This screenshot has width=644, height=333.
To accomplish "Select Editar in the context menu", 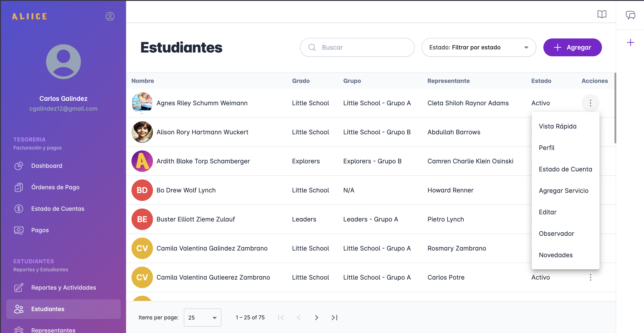I will pos(547,212).
